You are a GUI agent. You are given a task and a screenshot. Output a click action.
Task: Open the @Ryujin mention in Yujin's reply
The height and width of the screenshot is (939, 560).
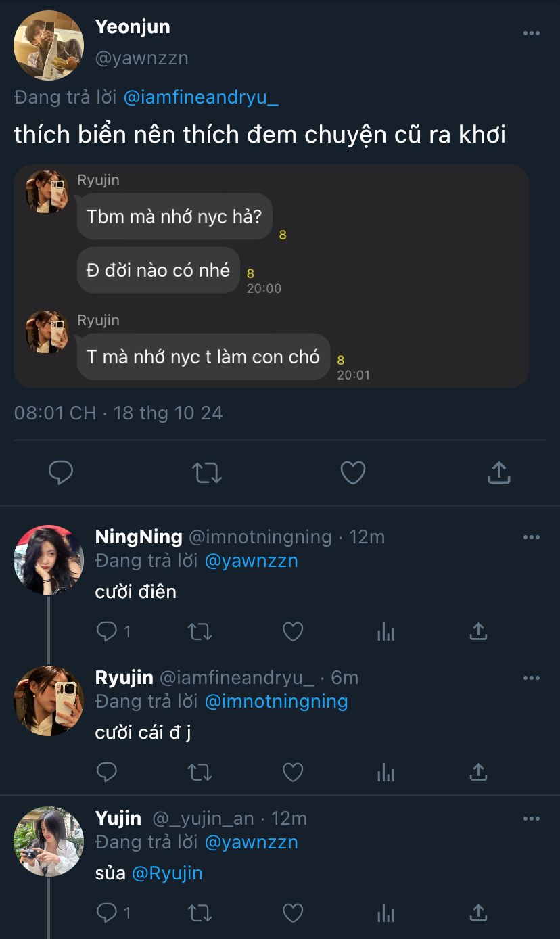[x=167, y=873]
